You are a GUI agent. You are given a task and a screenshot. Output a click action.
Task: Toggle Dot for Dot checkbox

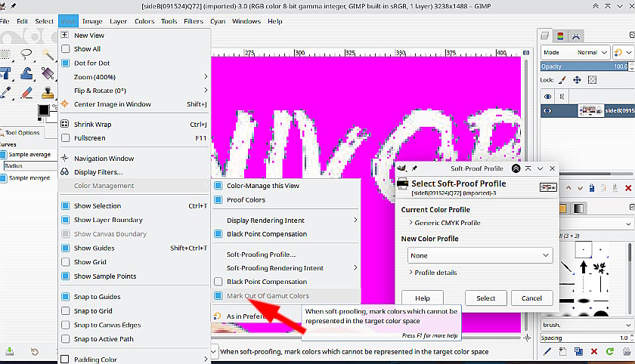tap(65, 63)
